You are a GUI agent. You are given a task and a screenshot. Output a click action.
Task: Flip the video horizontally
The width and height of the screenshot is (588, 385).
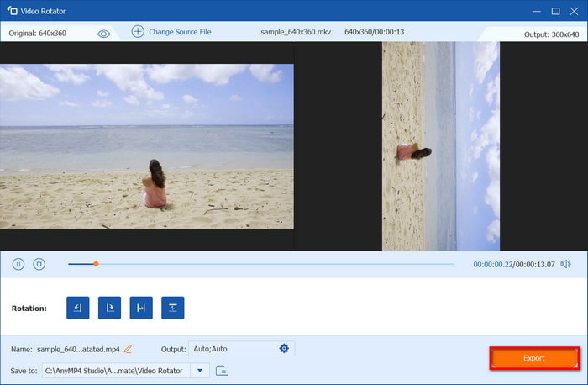[141, 309]
